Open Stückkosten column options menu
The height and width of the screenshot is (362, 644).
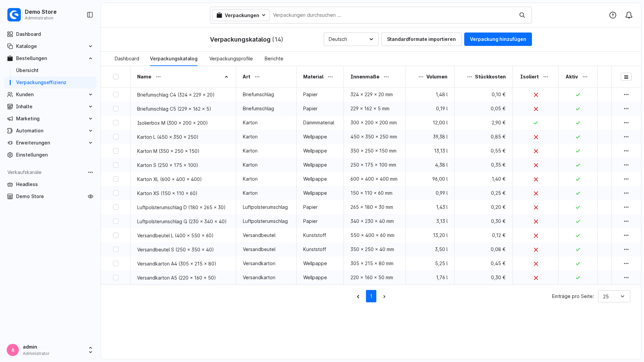tap(470, 77)
